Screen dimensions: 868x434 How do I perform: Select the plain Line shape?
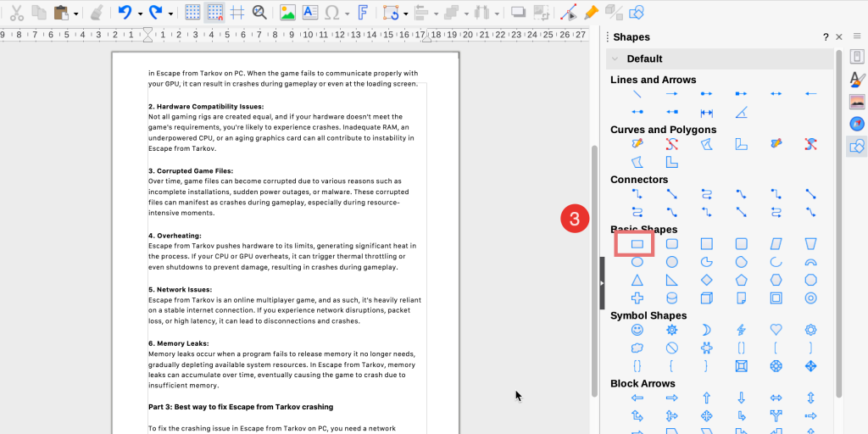637,94
